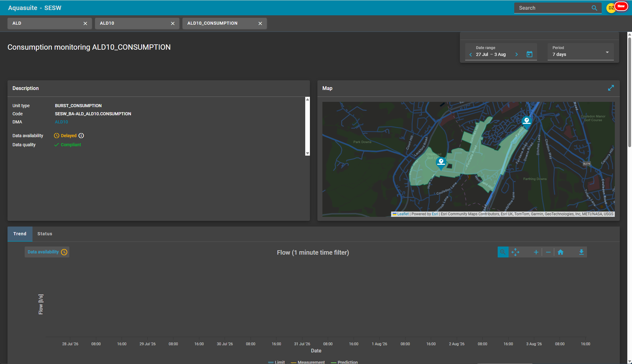Click the Delayed data availability status
This screenshot has height=364, width=632.
tap(65, 136)
